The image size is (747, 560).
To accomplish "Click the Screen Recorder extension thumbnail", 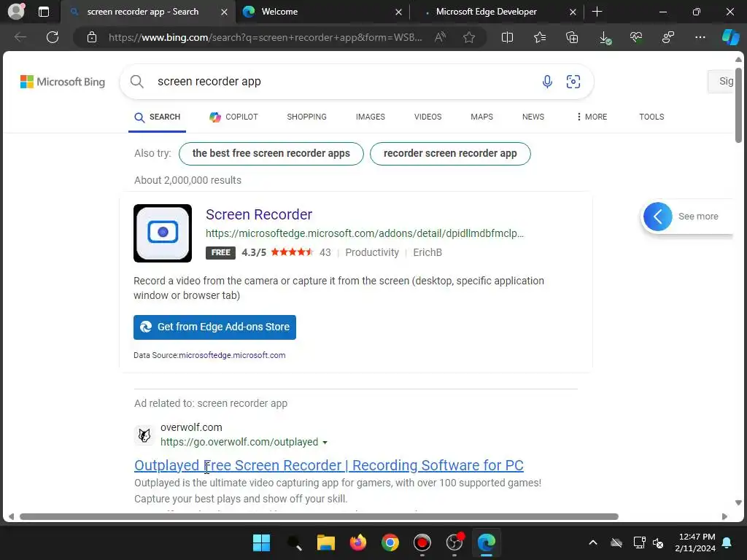I will (x=163, y=233).
